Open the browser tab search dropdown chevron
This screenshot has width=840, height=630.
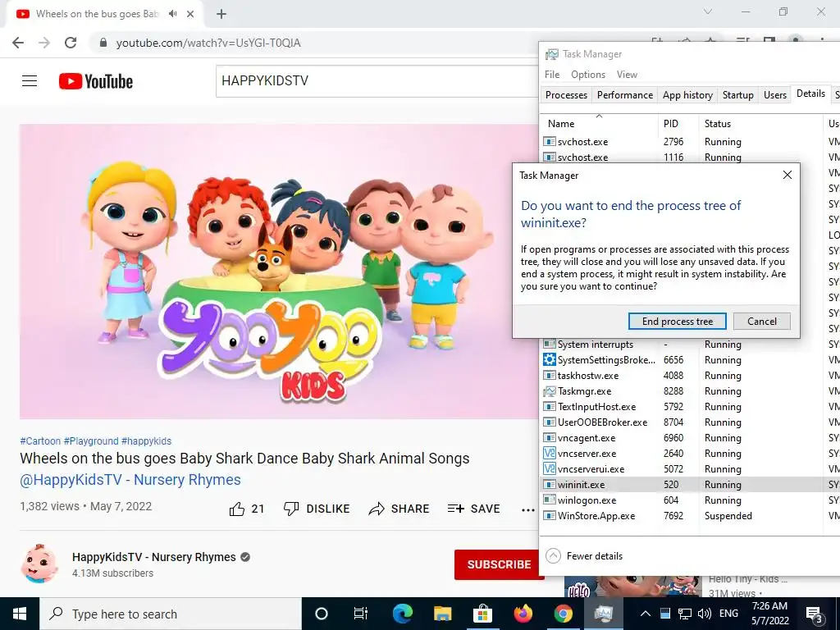tap(708, 11)
